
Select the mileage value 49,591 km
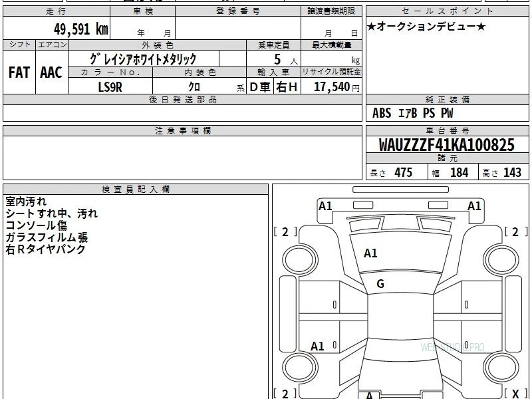pos(80,29)
